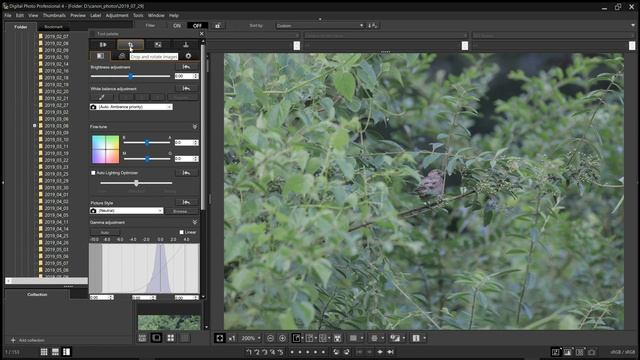Click the x1 actual size zoom button
640x360 pixels.
pos(231,338)
